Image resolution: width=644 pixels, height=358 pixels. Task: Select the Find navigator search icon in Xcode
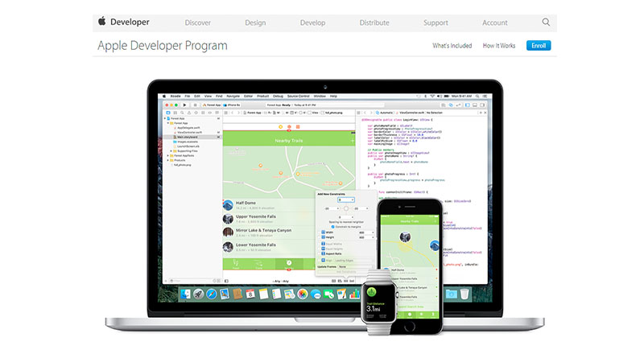coord(182,113)
